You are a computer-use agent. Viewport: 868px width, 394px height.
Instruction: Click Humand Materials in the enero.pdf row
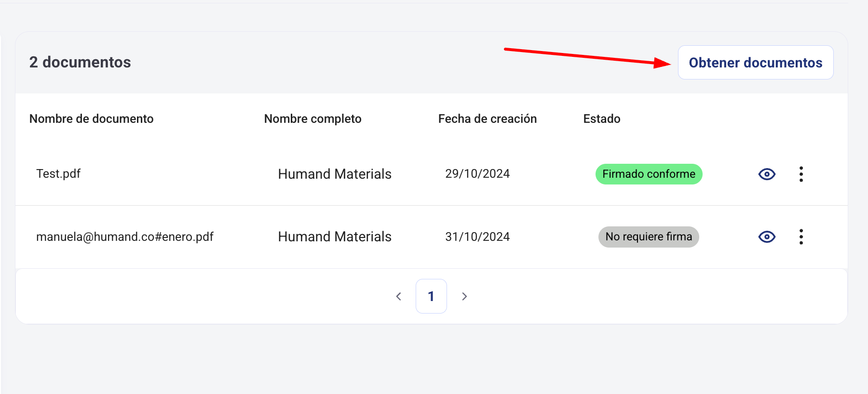point(335,236)
